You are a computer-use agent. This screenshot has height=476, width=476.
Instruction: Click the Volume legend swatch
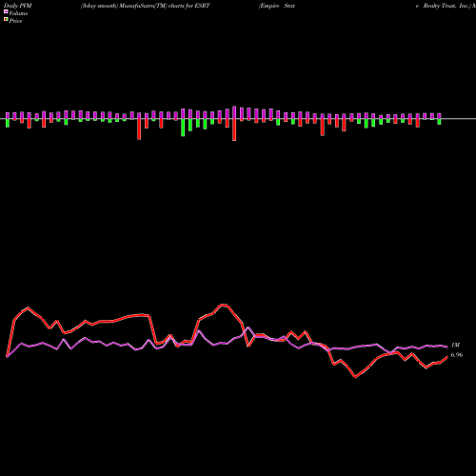(x=6, y=11)
